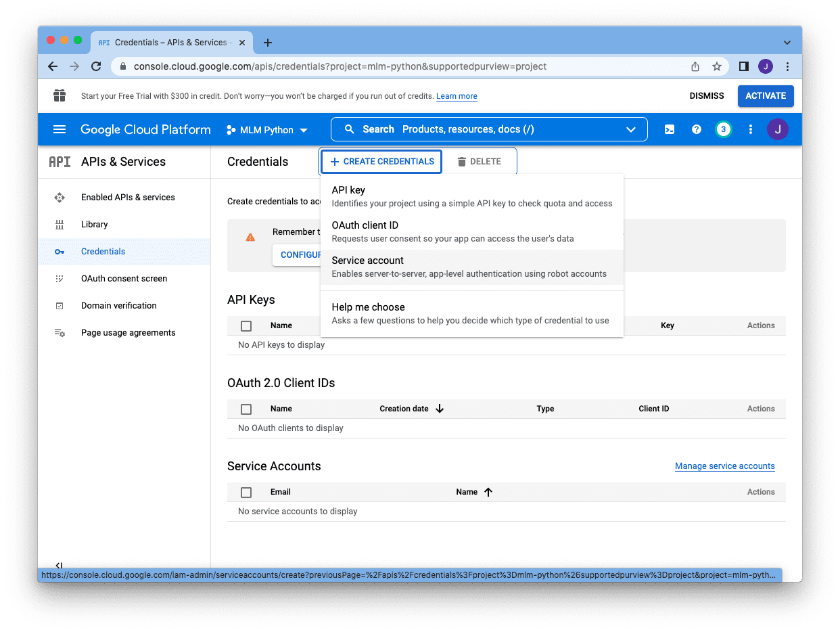Open Chrome three-dot menu
The image size is (840, 632).
(787, 66)
